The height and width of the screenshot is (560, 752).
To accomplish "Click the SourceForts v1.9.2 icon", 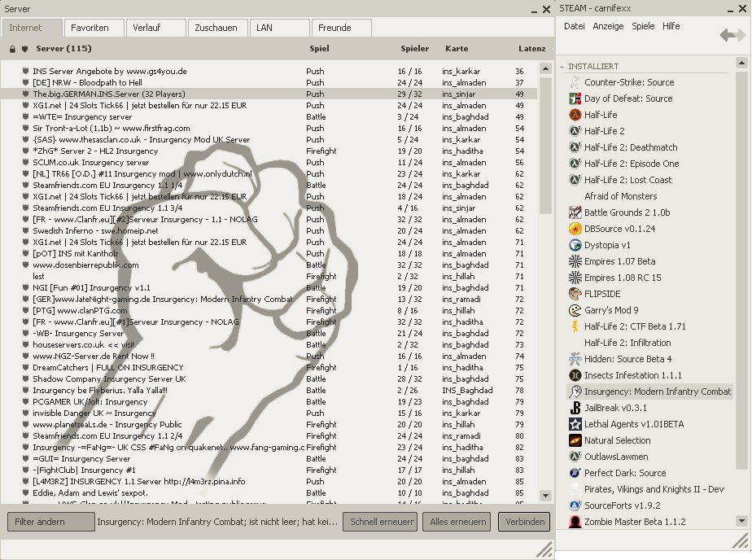I will coord(575,505).
